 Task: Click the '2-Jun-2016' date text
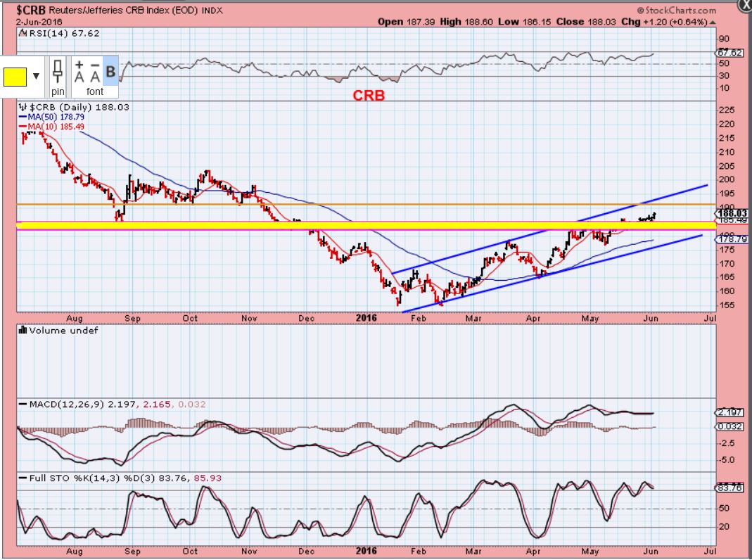(39, 22)
